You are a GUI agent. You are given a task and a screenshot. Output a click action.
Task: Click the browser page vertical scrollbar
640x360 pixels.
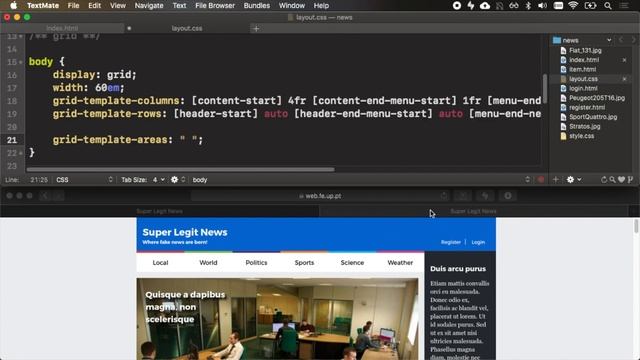tap(636, 226)
